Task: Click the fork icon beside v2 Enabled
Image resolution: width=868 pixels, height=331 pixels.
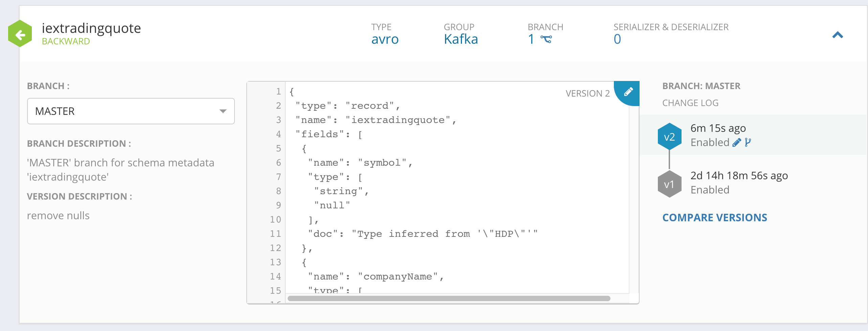Action: click(x=748, y=143)
